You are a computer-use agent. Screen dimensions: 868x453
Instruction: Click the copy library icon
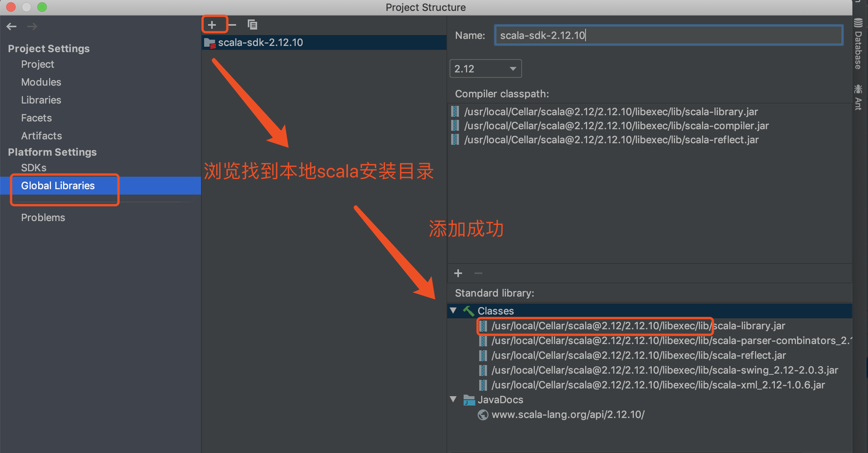252,25
